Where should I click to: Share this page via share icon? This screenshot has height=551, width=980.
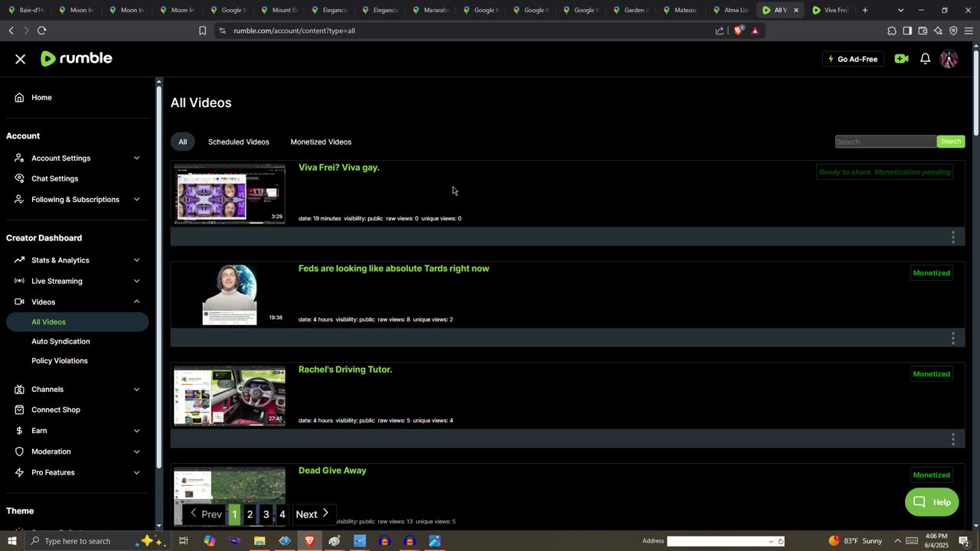(720, 31)
